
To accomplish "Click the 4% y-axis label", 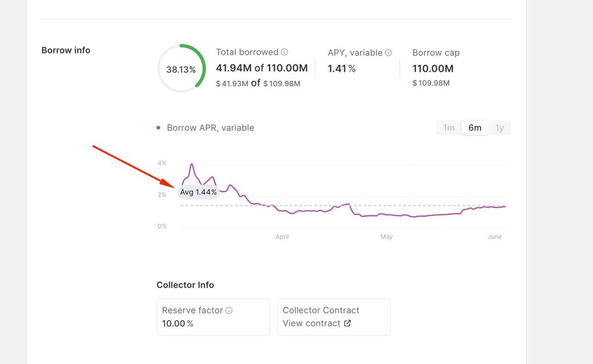I will tap(162, 163).
